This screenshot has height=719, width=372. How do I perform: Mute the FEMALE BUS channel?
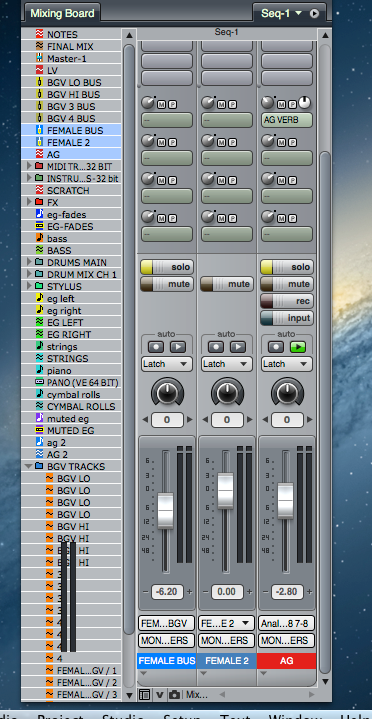[x=167, y=284]
